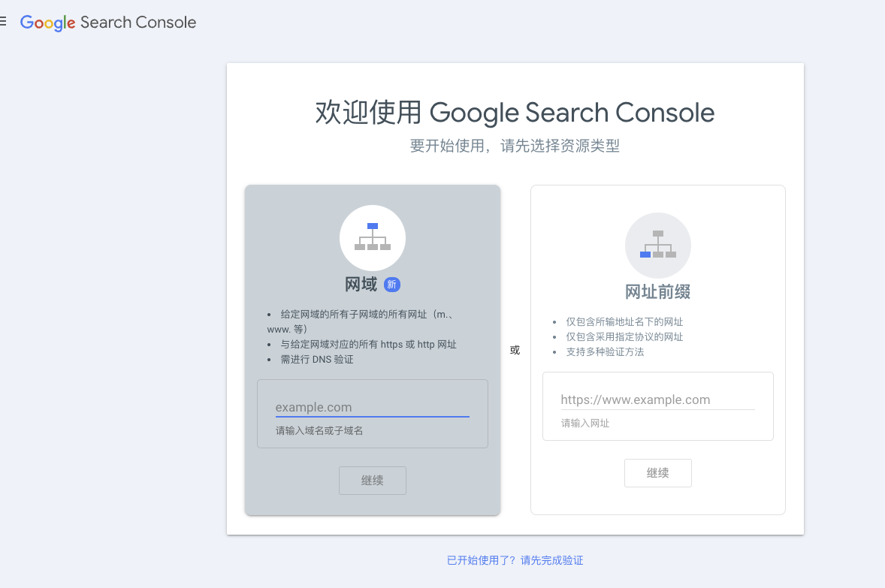
Task: Click the blue 新 badge beside 网域
Action: 392,285
